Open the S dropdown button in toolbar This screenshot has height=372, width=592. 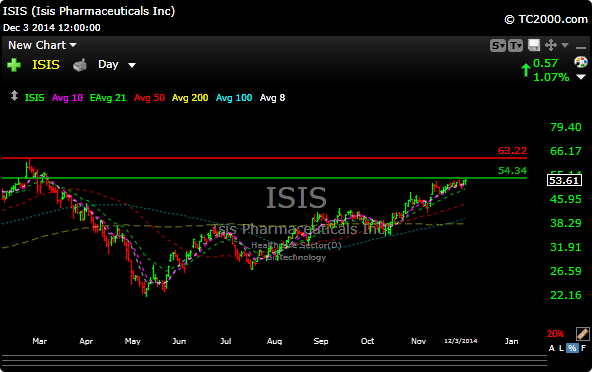[x=498, y=46]
